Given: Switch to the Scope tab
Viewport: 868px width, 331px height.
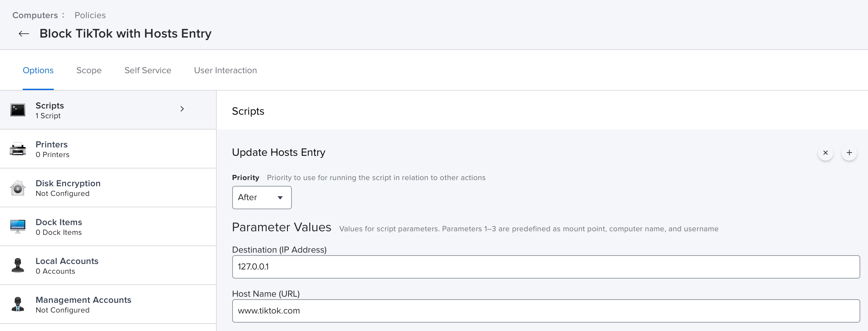Looking at the screenshot, I should [89, 71].
